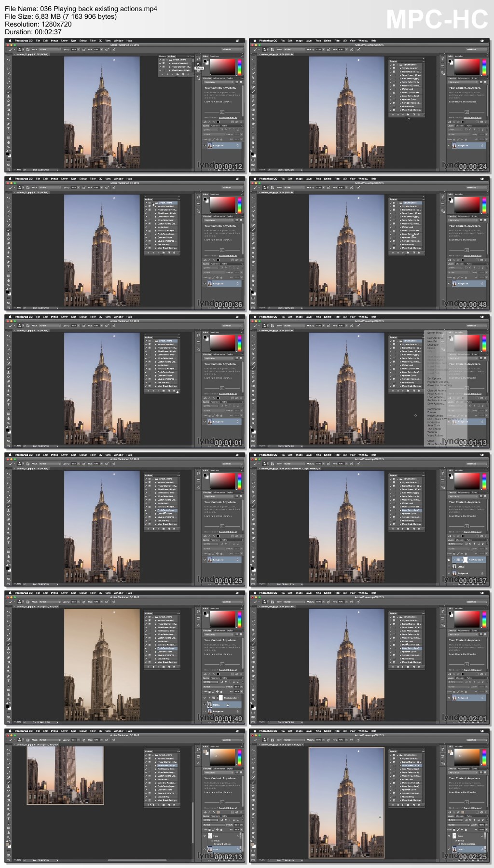Click the toolbar foreground color swatch in the 00:00:12 frame
The height and width of the screenshot is (868, 494).
[x=7, y=154]
